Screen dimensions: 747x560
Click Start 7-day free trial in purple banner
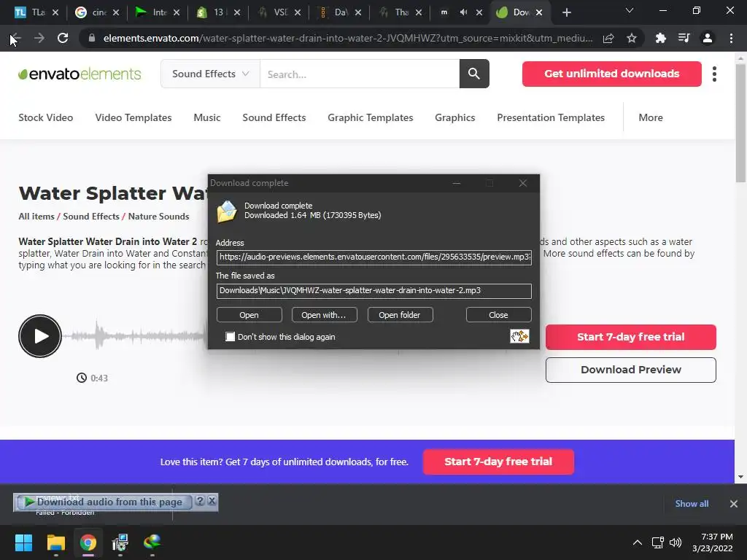pyautogui.click(x=498, y=462)
